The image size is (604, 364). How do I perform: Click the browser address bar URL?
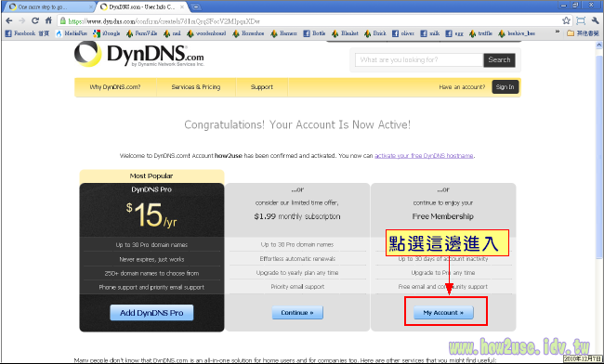pyautogui.click(x=164, y=21)
